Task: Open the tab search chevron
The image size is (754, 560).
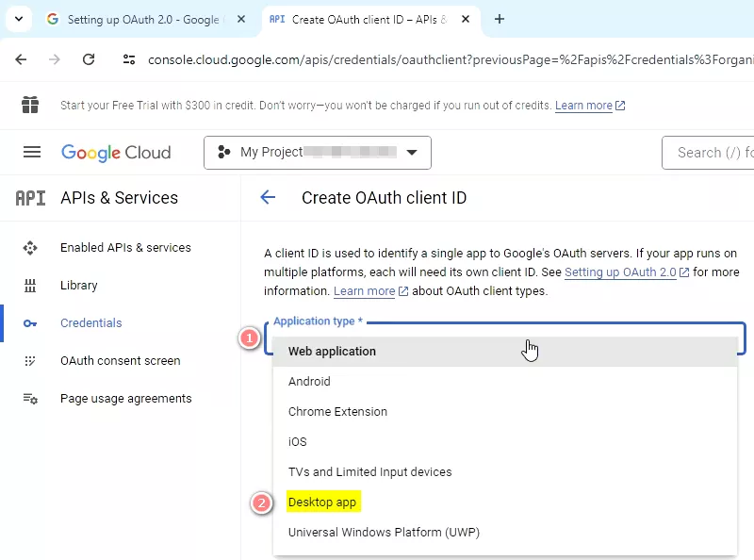Action: (x=19, y=19)
